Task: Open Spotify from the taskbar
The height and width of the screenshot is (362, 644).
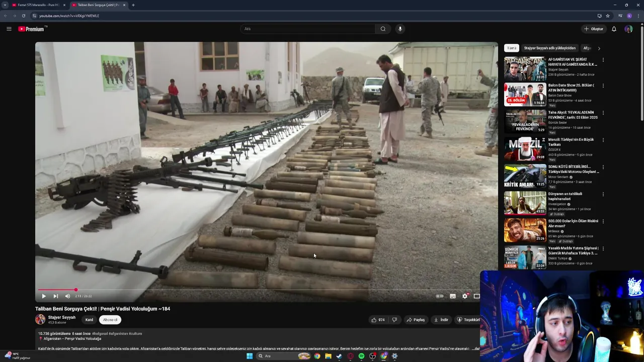Action: 361,356
